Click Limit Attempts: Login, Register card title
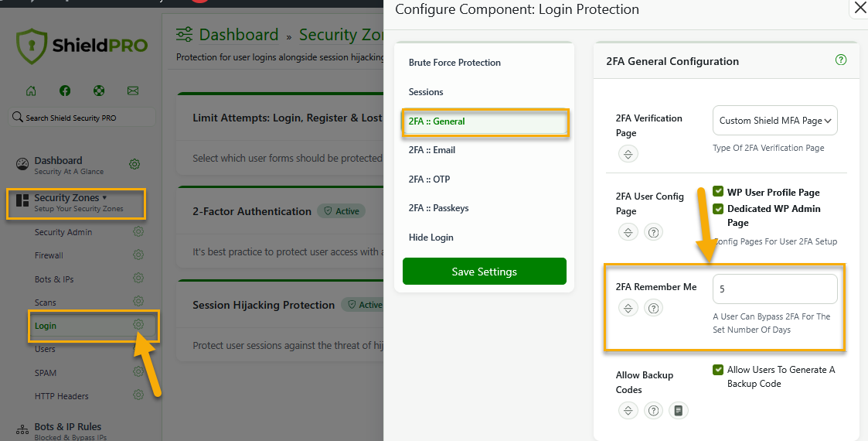Viewport: 868px width, 441px height. pos(288,118)
